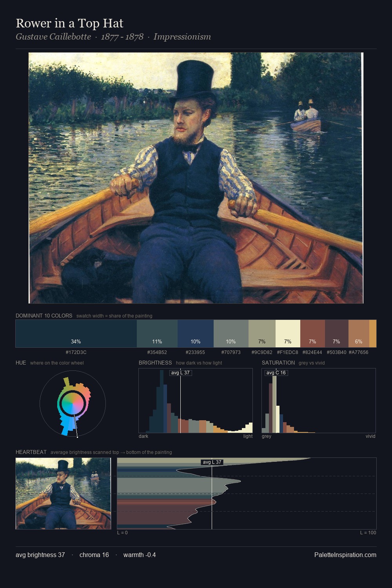
Task: Click the 'grey' axis label
Action: tap(267, 436)
